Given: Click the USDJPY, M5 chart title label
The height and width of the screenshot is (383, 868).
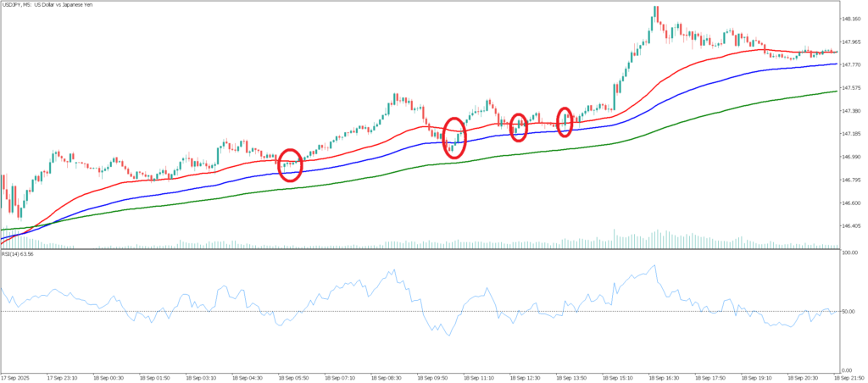Looking at the screenshot, I should 51,5.
